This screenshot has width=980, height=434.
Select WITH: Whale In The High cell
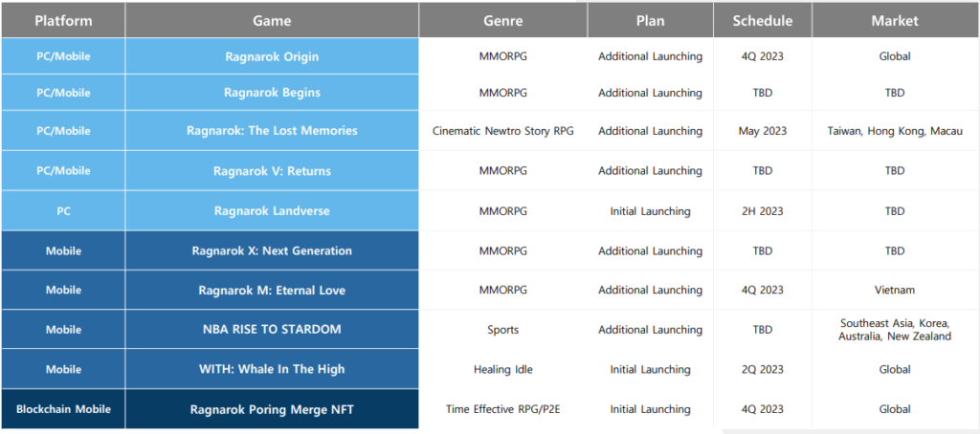click(x=272, y=369)
